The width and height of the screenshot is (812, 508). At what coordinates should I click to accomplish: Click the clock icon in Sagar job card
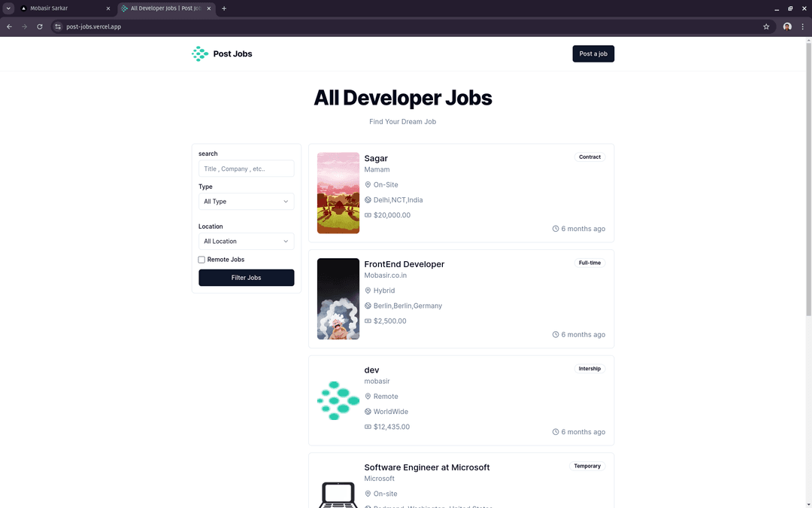[x=556, y=229]
